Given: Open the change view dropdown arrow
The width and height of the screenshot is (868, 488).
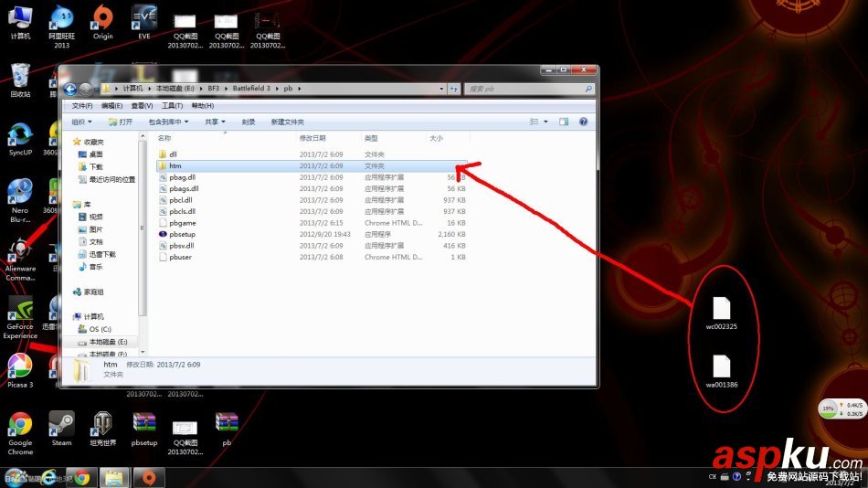Looking at the screenshot, I should pyautogui.click(x=545, y=122).
